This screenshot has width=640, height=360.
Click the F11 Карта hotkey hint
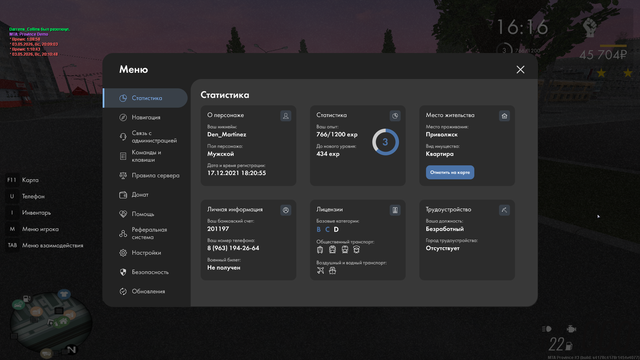[22, 180]
